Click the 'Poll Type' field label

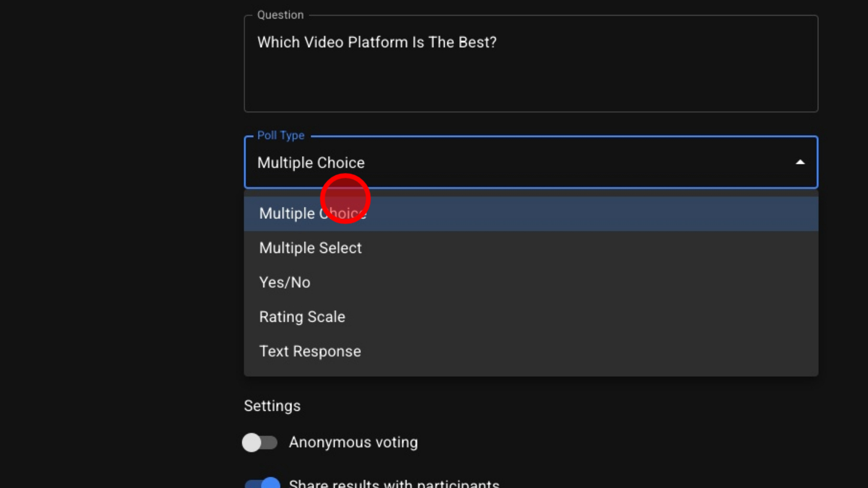point(281,136)
